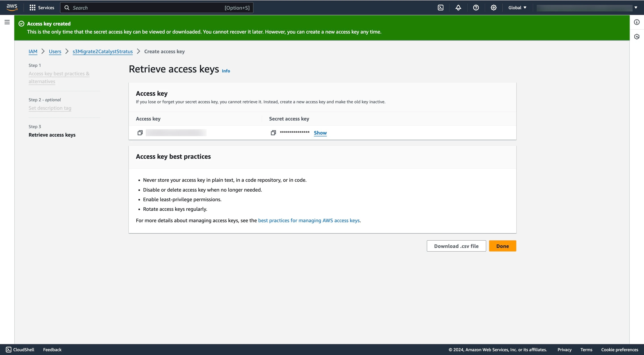644x355 pixels.
Task: Go to Users in the breadcrumb
Action: [55, 51]
